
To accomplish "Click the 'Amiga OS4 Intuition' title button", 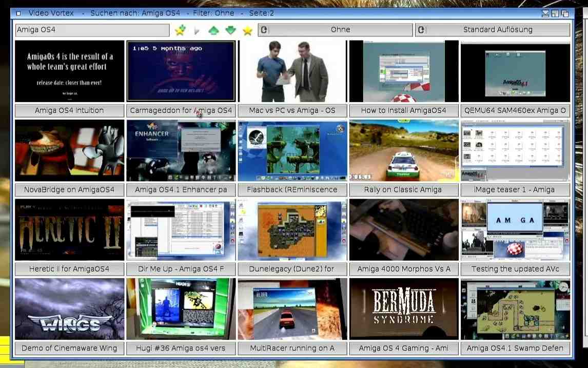I will (x=69, y=110).
